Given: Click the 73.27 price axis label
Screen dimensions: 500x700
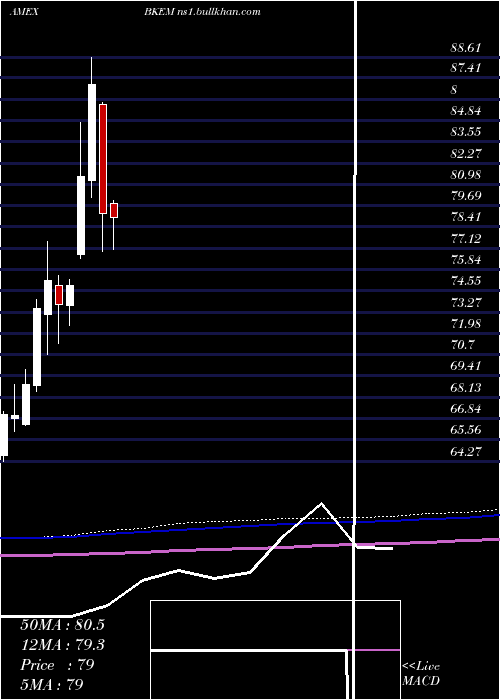Looking at the screenshot, I should pyautogui.click(x=466, y=302).
